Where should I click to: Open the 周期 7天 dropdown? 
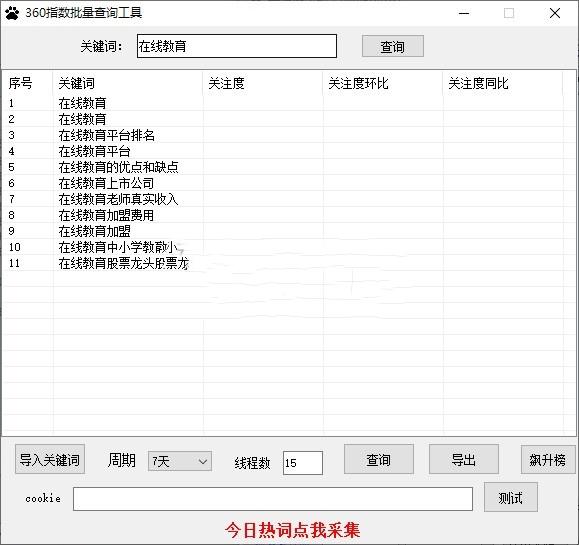click(x=180, y=461)
